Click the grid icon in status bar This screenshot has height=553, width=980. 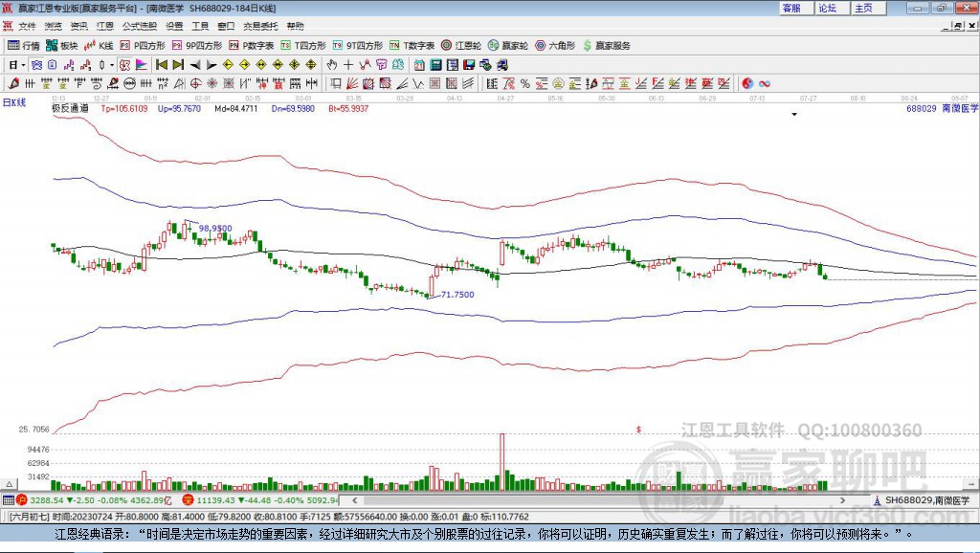click(8, 500)
